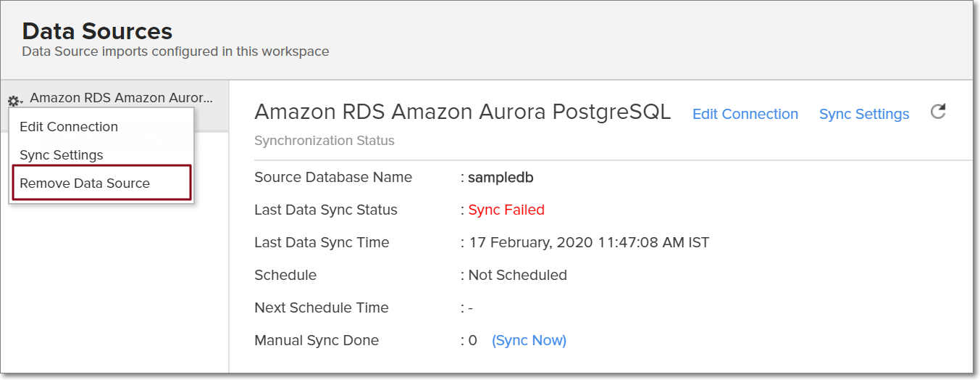The height and width of the screenshot is (380, 980).
Task: Click the Not Scheduled schedule value
Action: click(x=517, y=276)
